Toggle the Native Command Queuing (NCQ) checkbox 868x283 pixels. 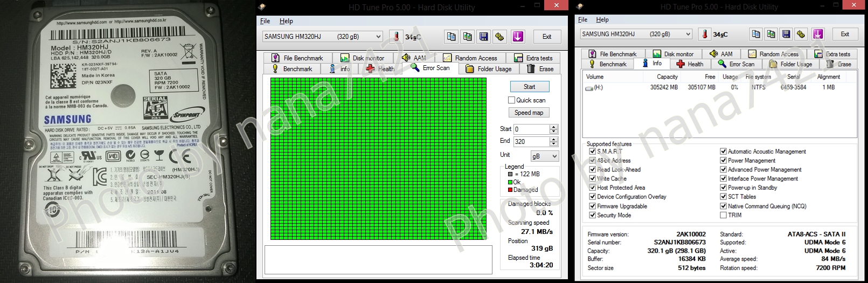coord(724,206)
